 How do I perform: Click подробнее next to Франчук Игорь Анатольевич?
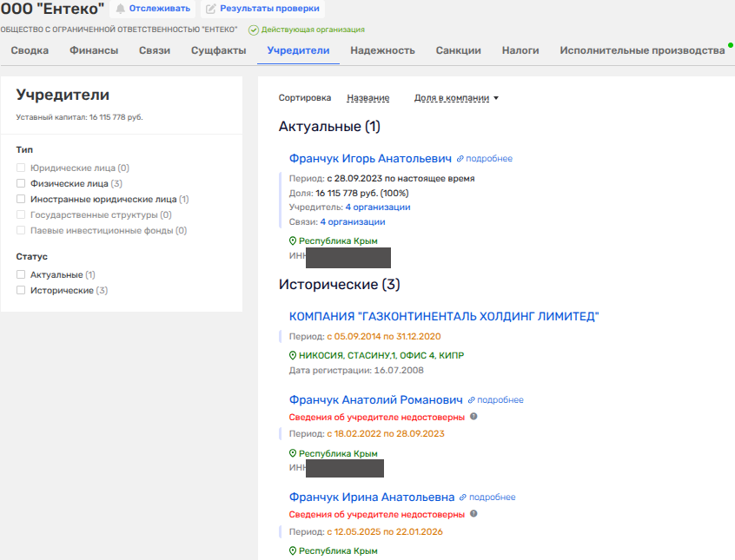point(489,159)
